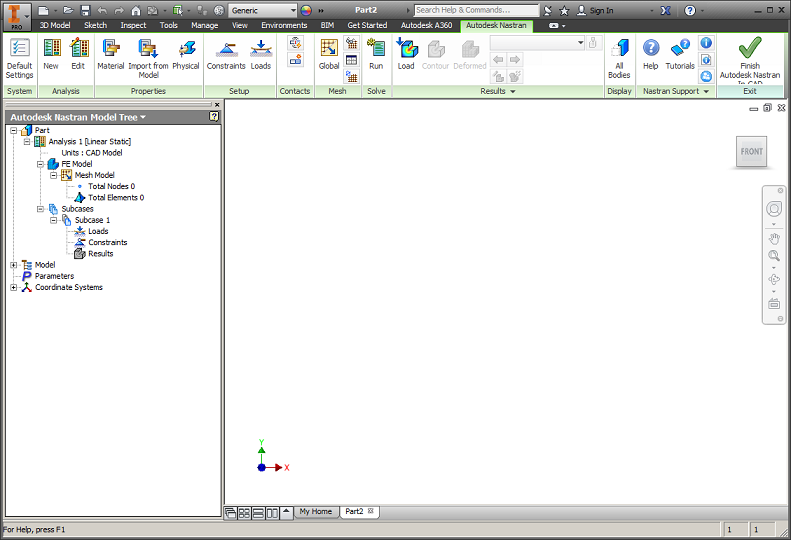Collapse the Mesh Model node
This screenshot has height=540, width=791.
53,175
